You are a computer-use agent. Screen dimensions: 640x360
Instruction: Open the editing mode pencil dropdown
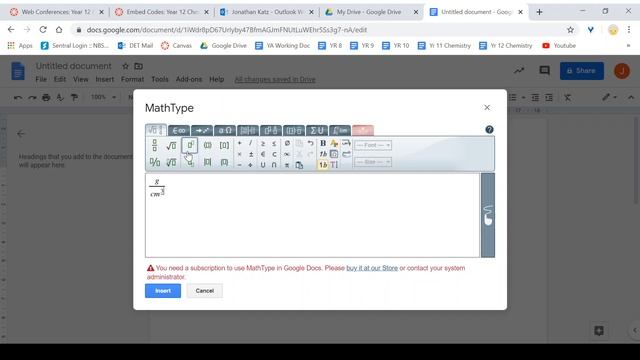tap(609, 97)
